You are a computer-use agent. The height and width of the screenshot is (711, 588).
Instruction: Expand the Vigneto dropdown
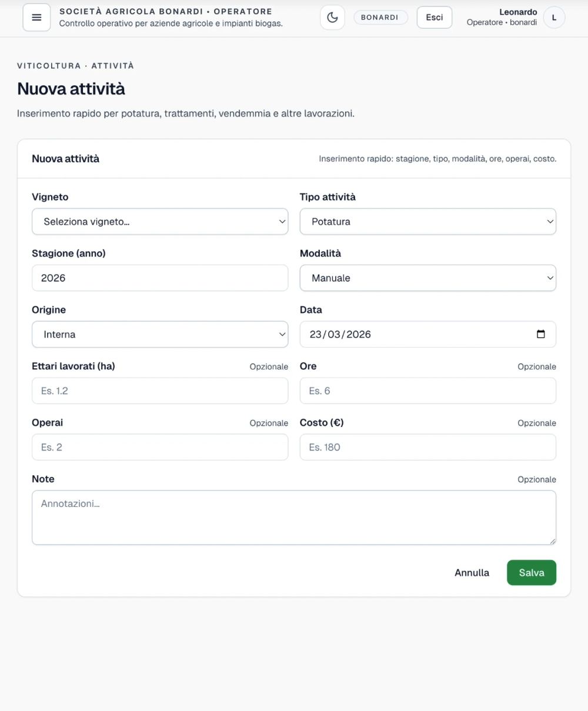[160, 222]
